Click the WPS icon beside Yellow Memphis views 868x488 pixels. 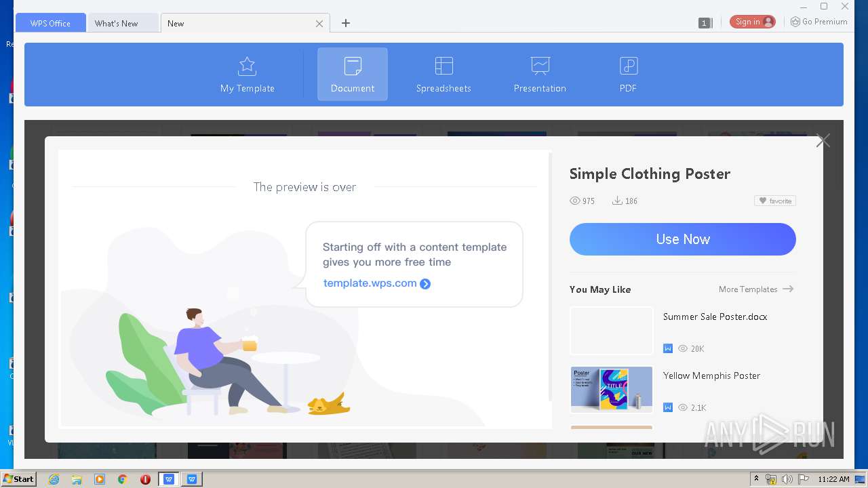click(x=668, y=407)
